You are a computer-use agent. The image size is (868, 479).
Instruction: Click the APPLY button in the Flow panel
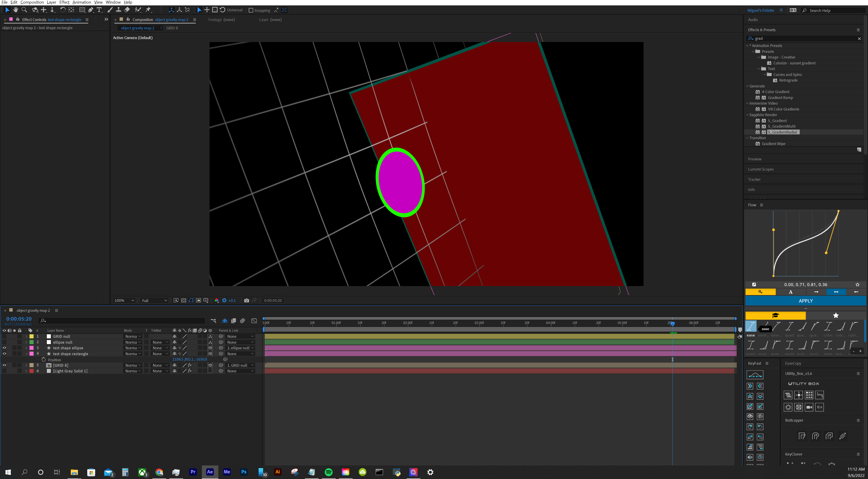[806, 301]
